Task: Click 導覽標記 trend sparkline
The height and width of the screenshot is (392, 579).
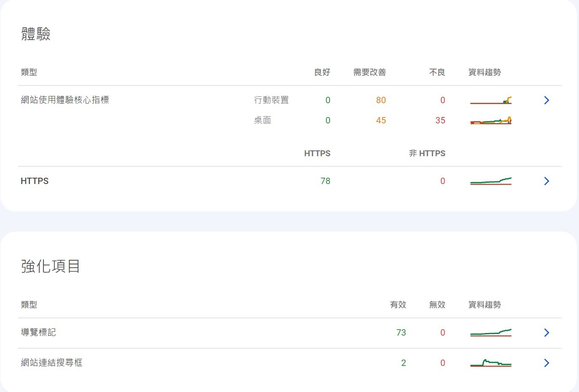Action: click(491, 333)
